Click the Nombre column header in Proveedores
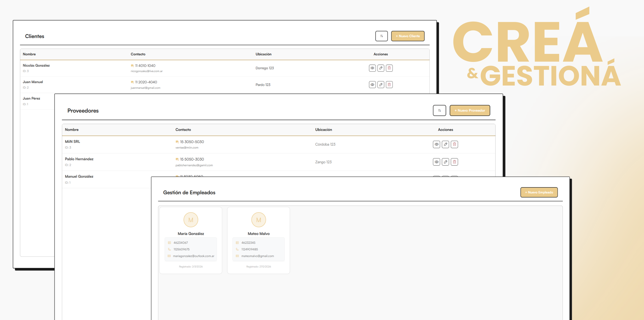This screenshot has width=644, height=320. pyautogui.click(x=72, y=130)
